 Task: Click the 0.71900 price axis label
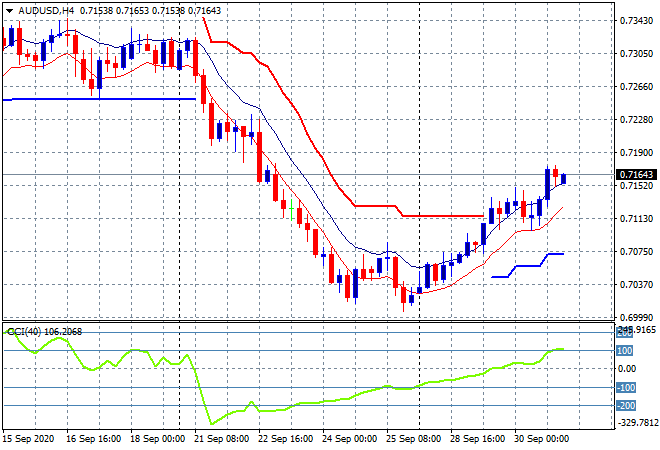[635, 153]
